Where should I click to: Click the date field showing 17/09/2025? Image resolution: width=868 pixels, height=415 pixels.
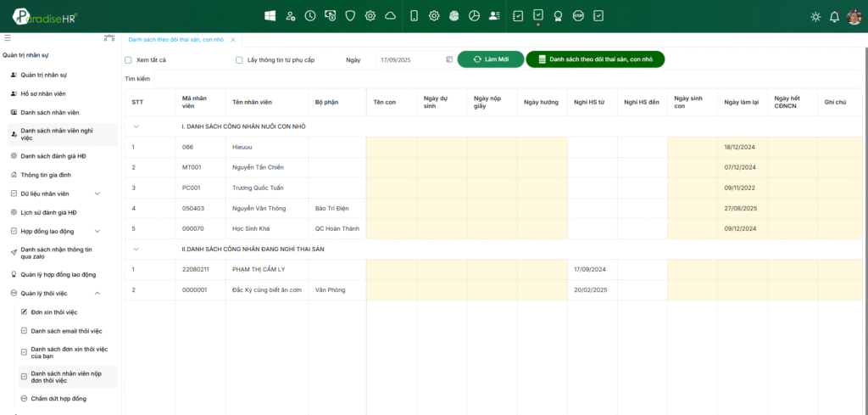pyautogui.click(x=415, y=59)
